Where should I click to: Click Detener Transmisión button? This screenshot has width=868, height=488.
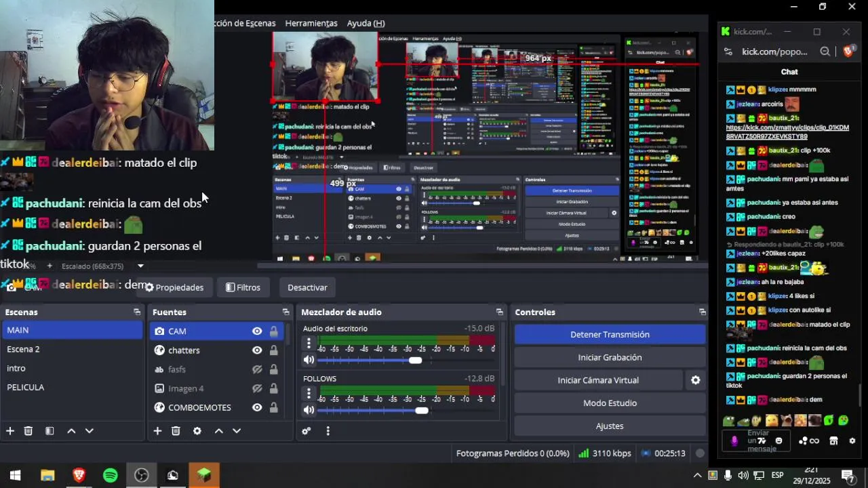click(610, 334)
